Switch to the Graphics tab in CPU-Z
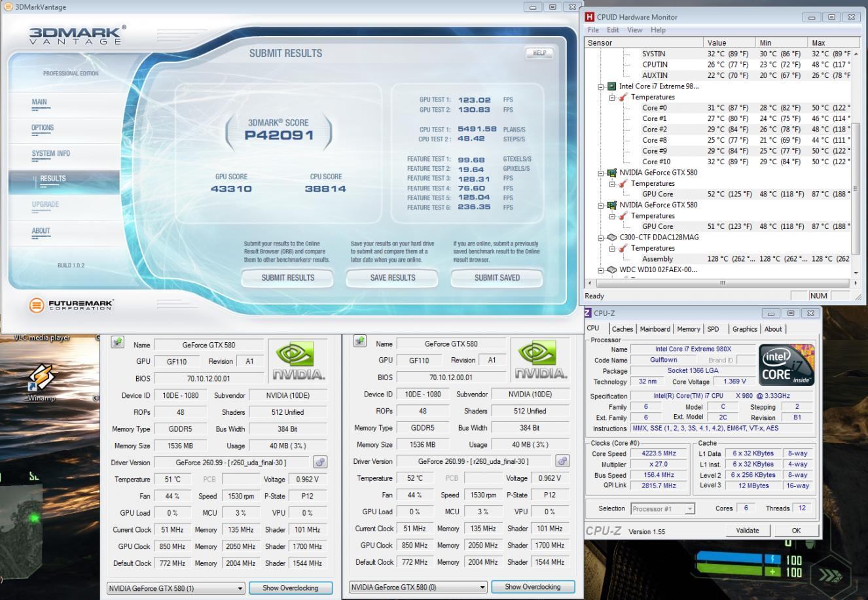Viewport: 868px width, 600px height. tap(744, 329)
